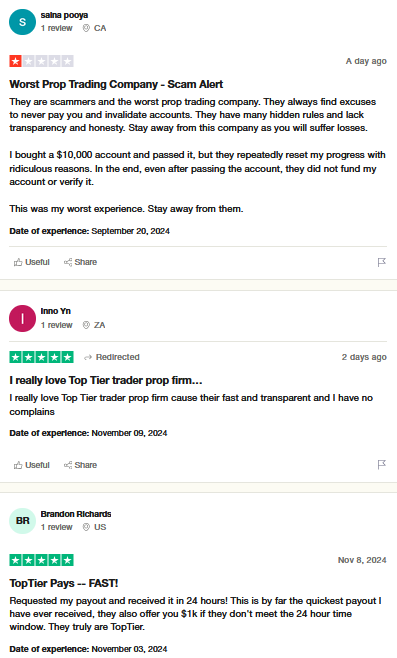Image resolution: width=397 pixels, height=658 pixels.
Task: Click the one-star rating on first review
Action: [x=42, y=61]
